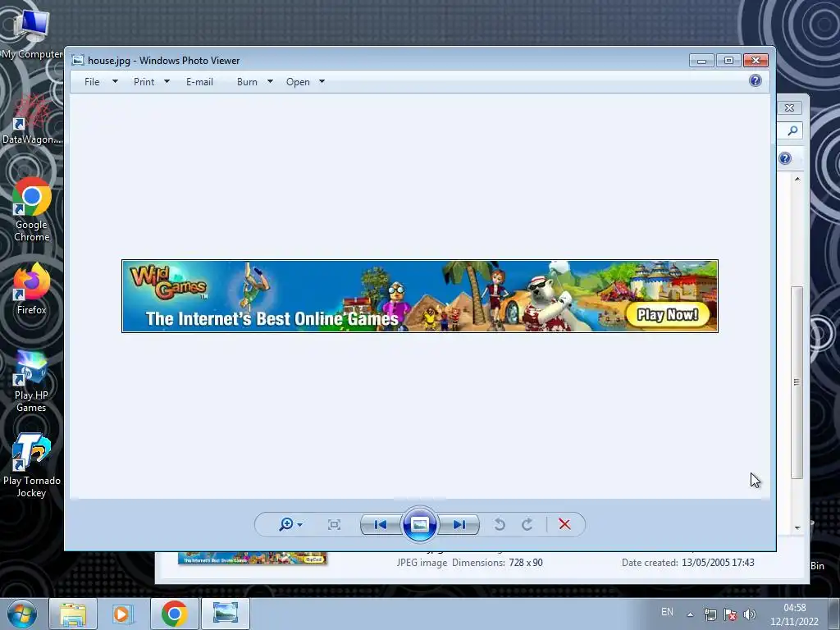Close the Photo Viewer window
The image size is (840, 630).
pyautogui.click(x=756, y=61)
